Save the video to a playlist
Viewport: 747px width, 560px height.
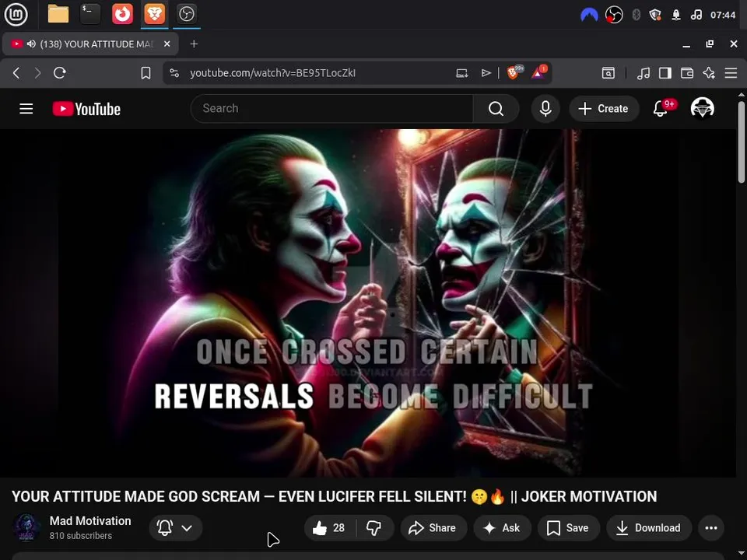pos(568,527)
